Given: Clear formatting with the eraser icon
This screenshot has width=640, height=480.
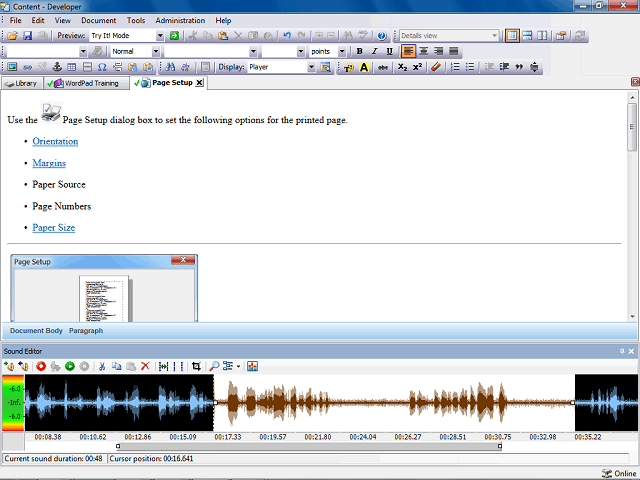Looking at the screenshot, I should (x=436, y=67).
